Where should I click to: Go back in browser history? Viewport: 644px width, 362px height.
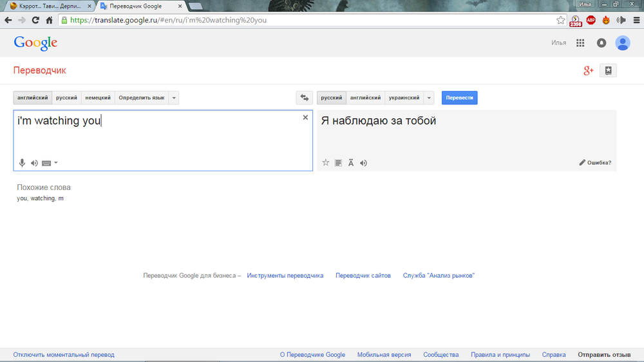[8, 20]
